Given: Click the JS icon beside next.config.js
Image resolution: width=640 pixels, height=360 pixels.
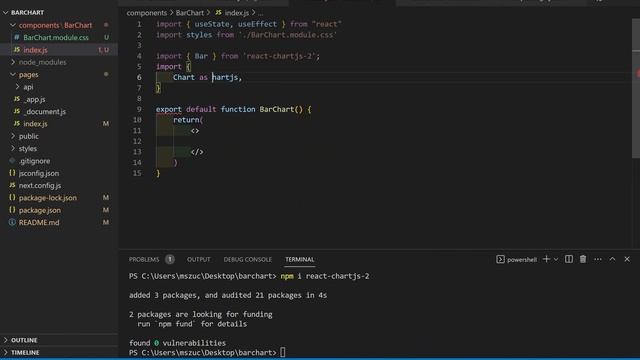Looking at the screenshot, I should (x=12, y=185).
